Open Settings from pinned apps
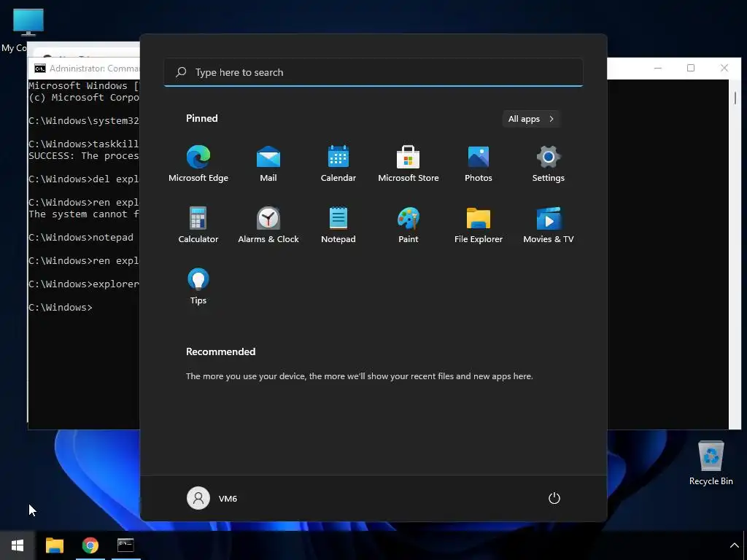Viewport: 747px width, 560px height. point(549,164)
